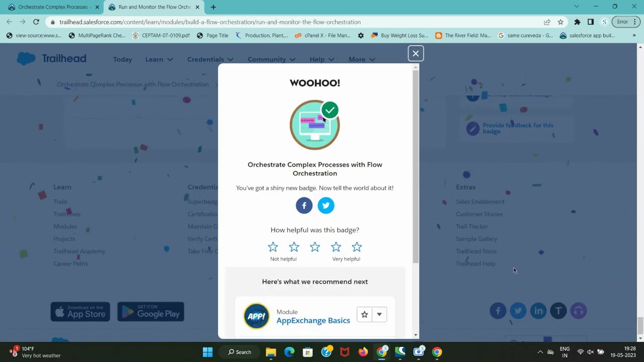Click Provide feedback for this badge
This screenshot has height=362, width=644.
click(518, 128)
